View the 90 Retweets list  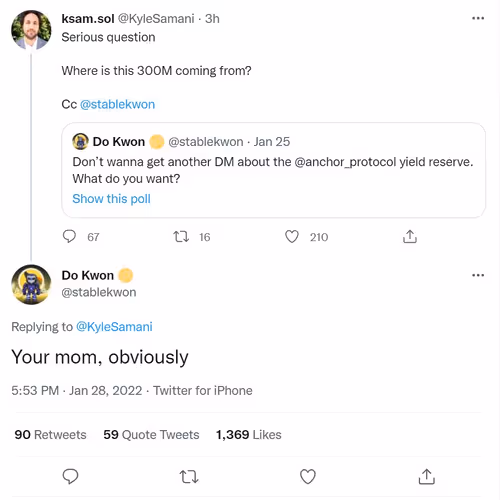50,435
